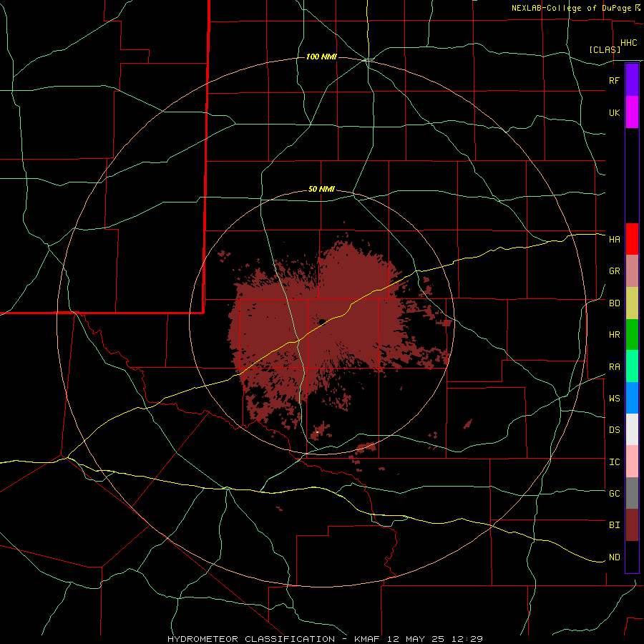Click the WS legend label

click(614, 399)
